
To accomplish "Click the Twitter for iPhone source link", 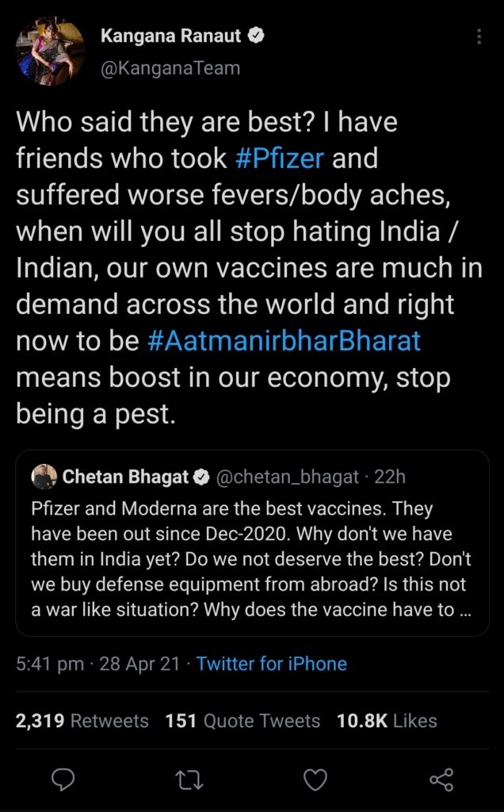I will pyautogui.click(x=271, y=664).
